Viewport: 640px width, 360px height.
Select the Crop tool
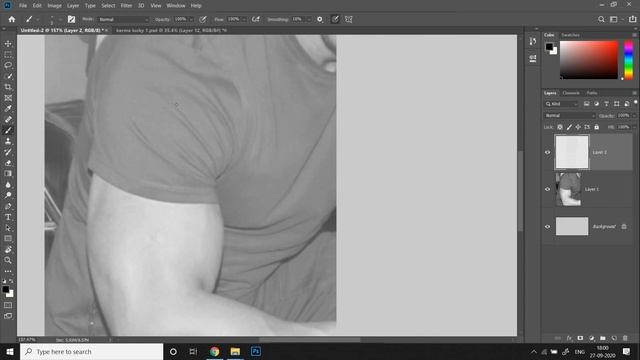(8, 87)
